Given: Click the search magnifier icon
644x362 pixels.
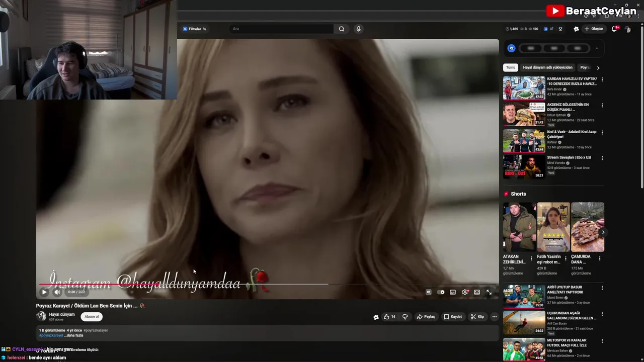Looking at the screenshot, I should 342,29.
